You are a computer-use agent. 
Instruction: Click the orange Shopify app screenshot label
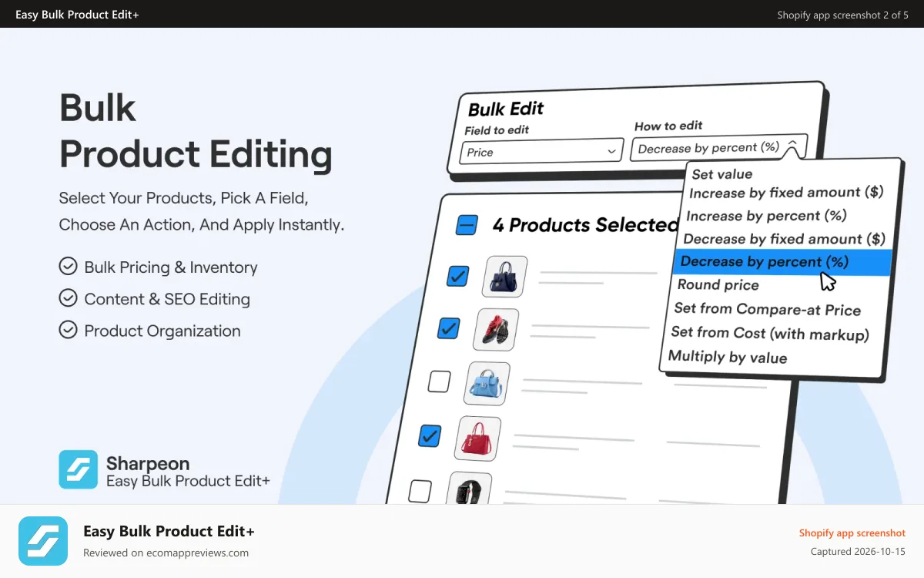point(852,533)
